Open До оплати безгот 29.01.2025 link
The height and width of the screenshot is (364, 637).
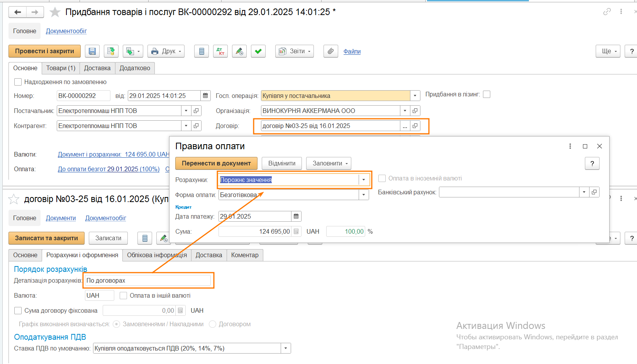click(108, 169)
